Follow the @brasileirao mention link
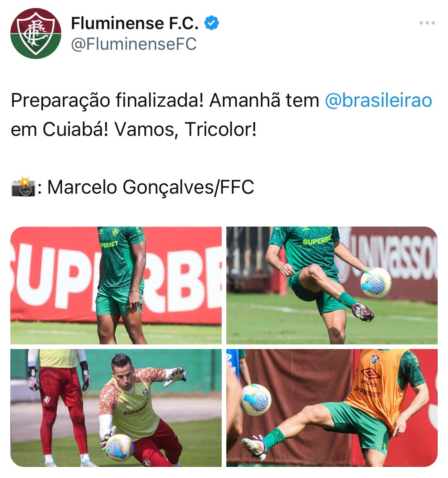The image size is (448, 478). pos(378,101)
